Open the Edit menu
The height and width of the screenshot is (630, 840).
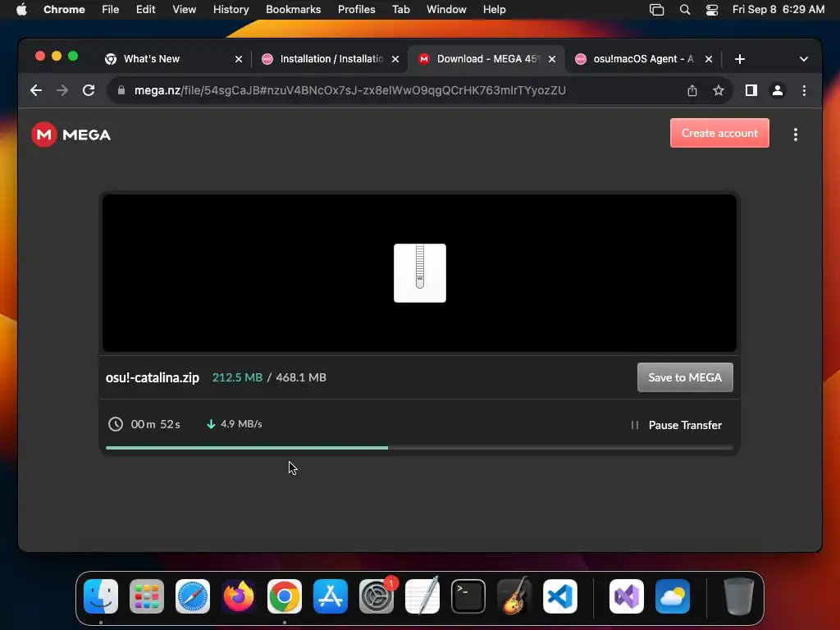[146, 10]
